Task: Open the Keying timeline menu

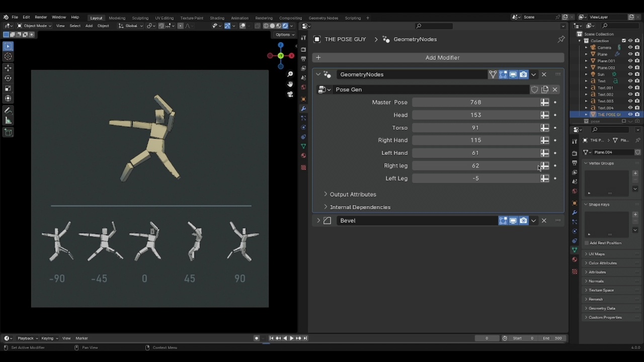Action: (x=49, y=338)
